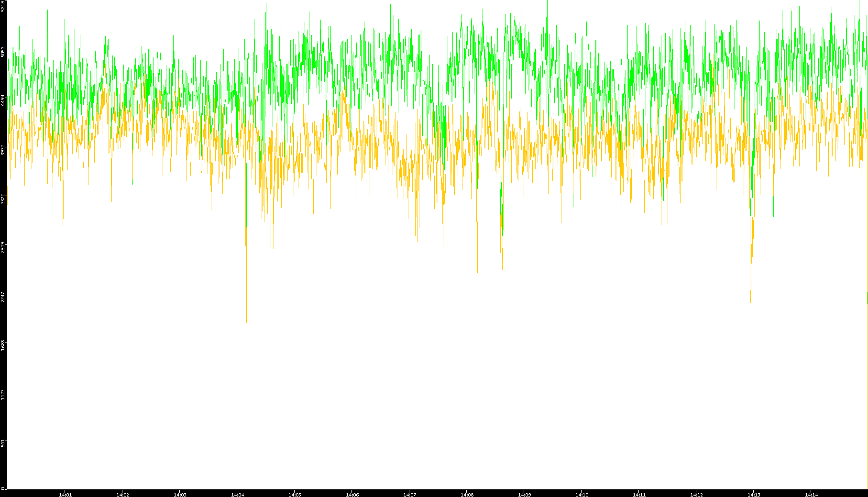This screenshot has height=497, width=868.
Task: Click the 5618 value on the vertical axis
Action: pos(3,6)
